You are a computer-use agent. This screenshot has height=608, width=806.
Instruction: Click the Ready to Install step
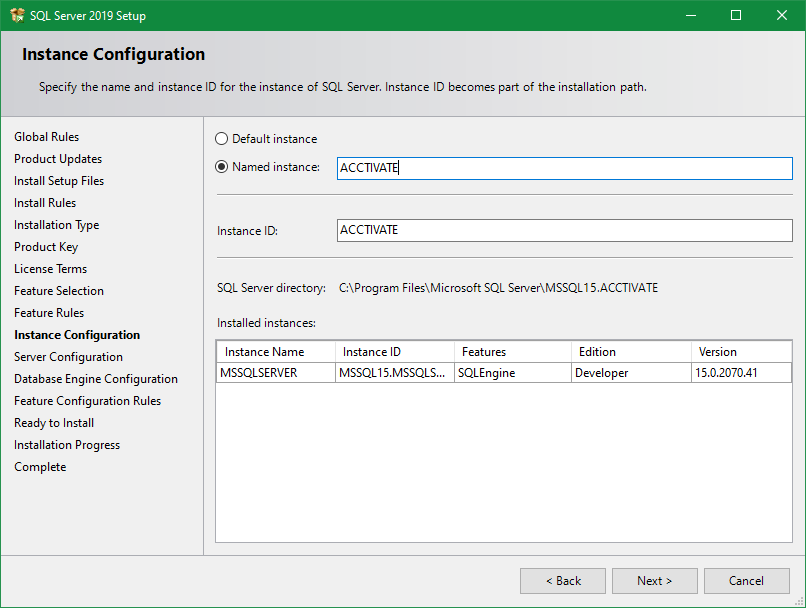coord(54,423)
